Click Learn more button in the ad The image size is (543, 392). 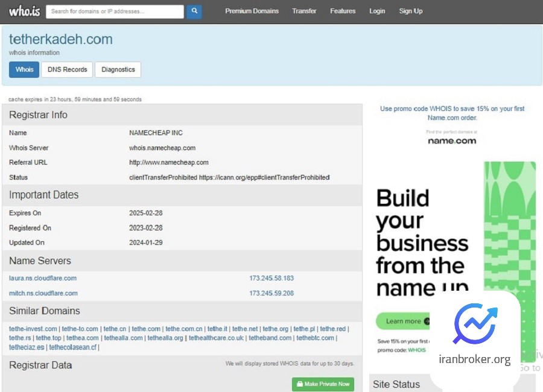coord(404,321)
